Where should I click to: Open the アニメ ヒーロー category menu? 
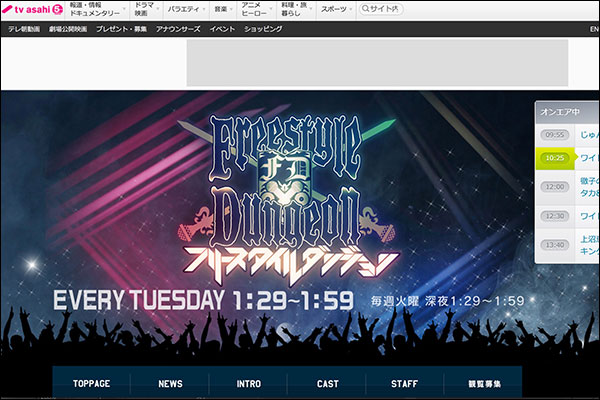(255, 10)
